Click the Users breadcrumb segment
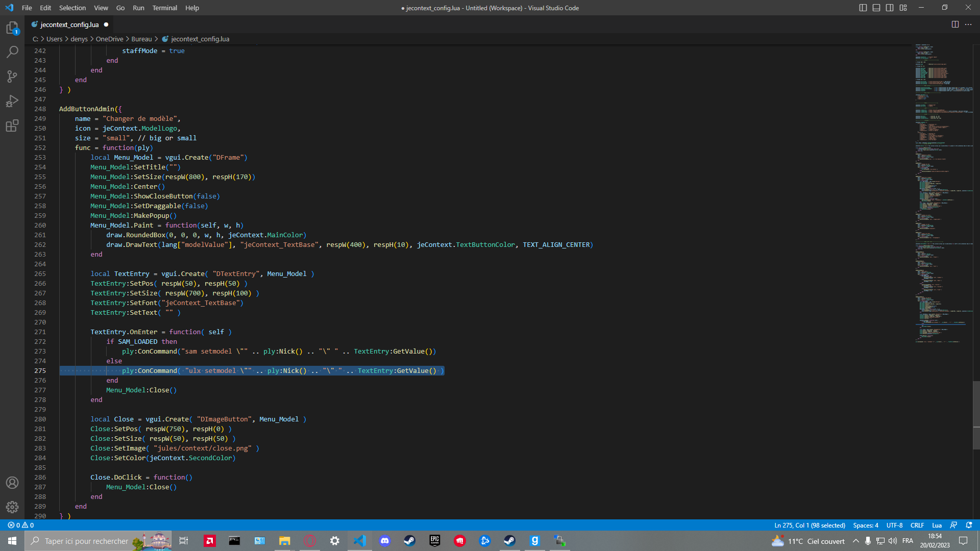This screenshot has width=980, height=551. [x=55, y=39]
